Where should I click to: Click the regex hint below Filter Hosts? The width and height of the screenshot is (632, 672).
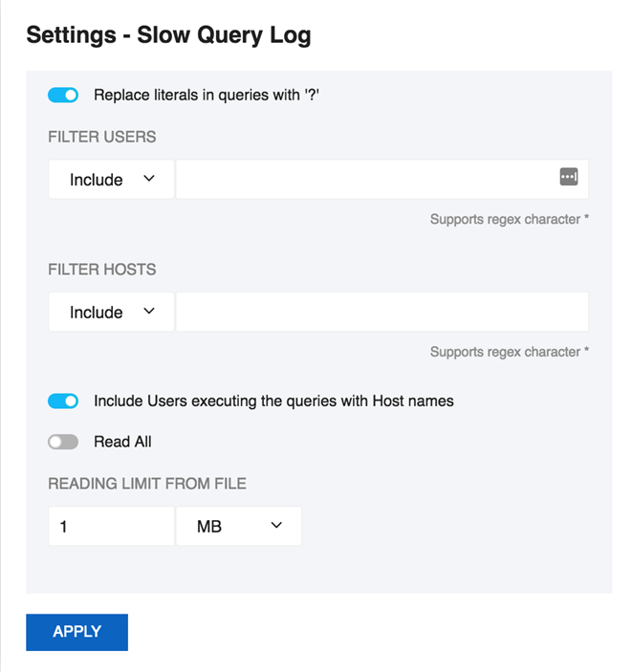coord(509,353)
